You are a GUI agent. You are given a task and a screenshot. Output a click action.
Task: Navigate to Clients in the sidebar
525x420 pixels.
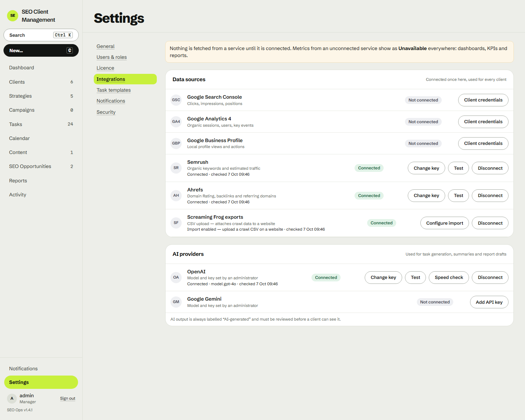point(41,82)
